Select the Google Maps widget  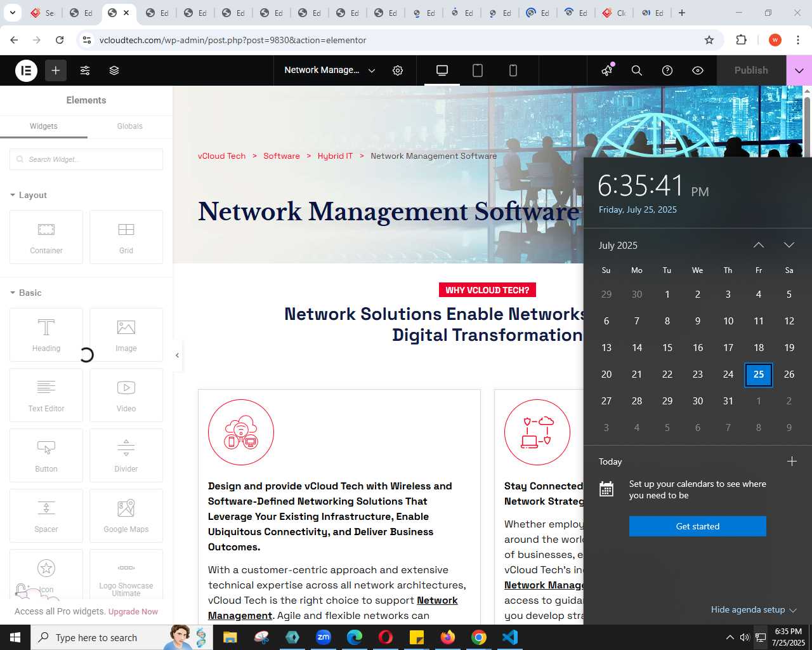[126, 516]
